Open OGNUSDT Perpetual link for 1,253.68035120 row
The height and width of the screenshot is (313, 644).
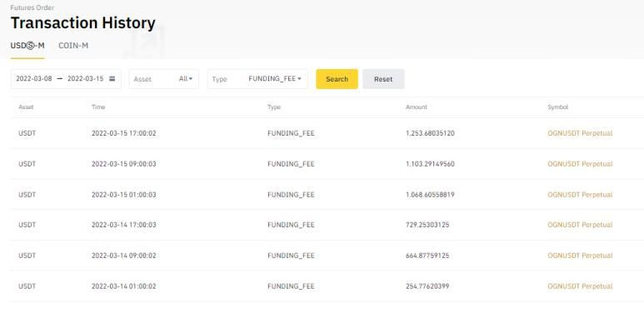580,133
